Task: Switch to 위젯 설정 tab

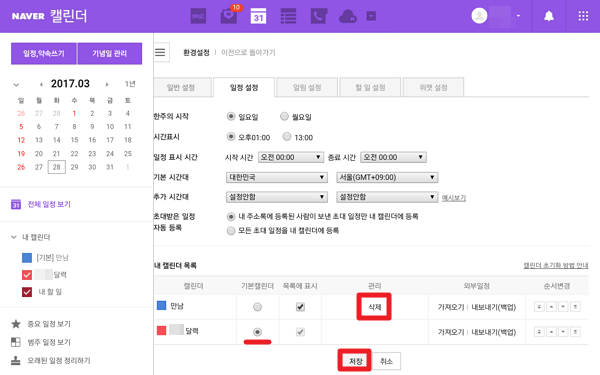Action: (x=434, y=87)
